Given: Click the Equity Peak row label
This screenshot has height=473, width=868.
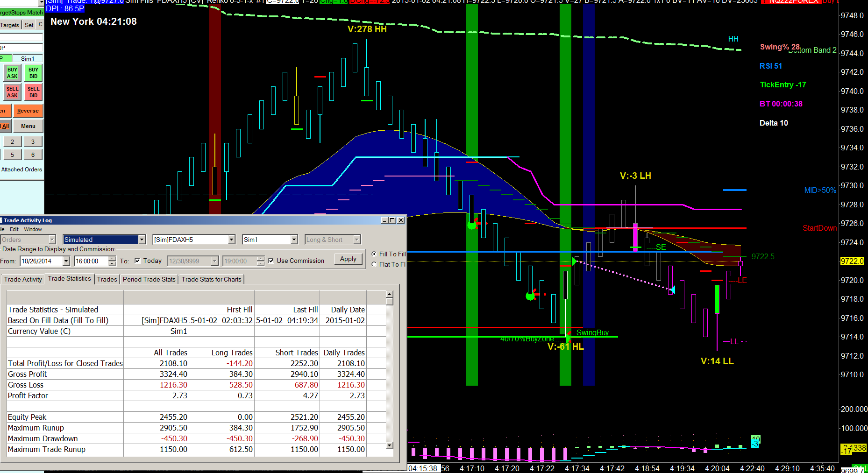Looking at the screenshot, I should [x=27, y=417].
